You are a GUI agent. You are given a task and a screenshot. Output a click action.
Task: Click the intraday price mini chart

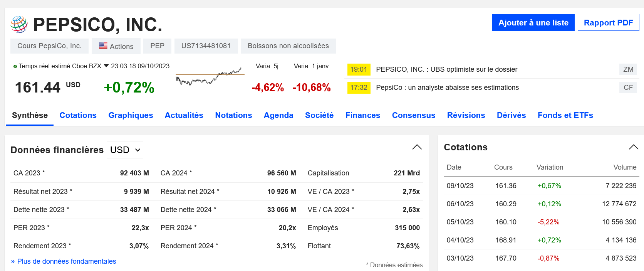[x=210, y=76]
